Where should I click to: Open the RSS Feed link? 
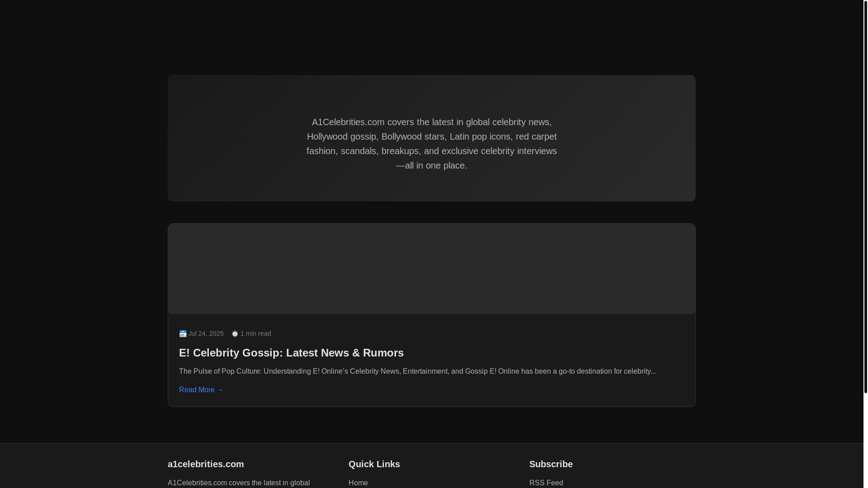546,483
